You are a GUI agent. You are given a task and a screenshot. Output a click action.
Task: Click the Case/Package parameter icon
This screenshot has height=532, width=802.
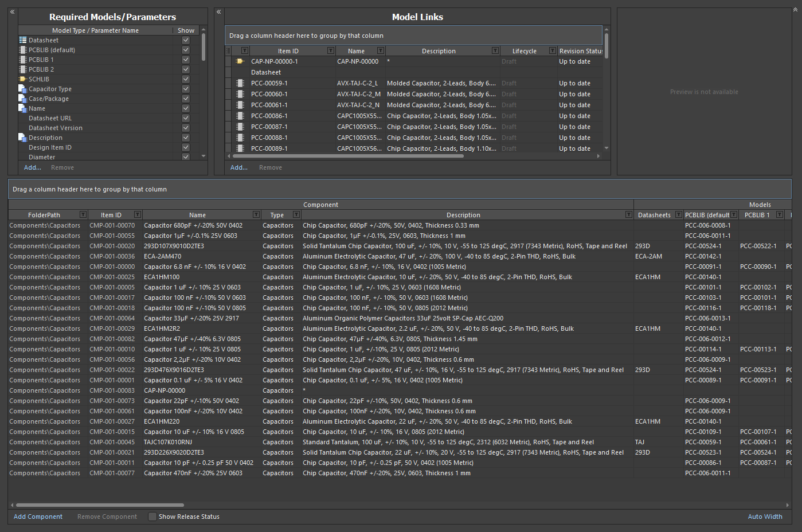(23, 99)
